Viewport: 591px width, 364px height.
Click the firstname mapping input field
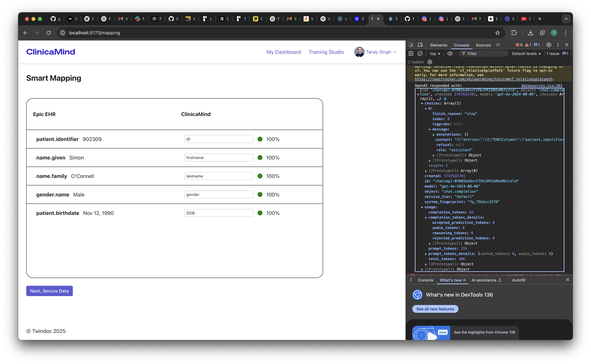click(x=218, y=157)
